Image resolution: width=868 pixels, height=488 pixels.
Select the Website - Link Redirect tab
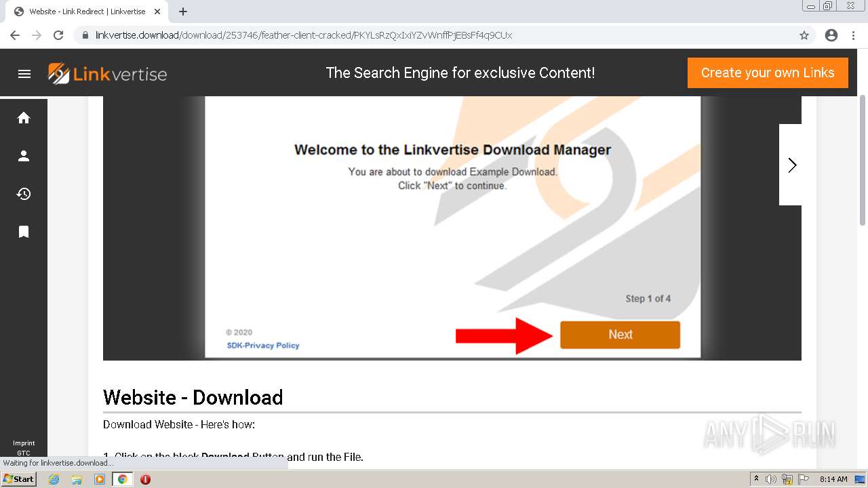[x=87, y=12]
